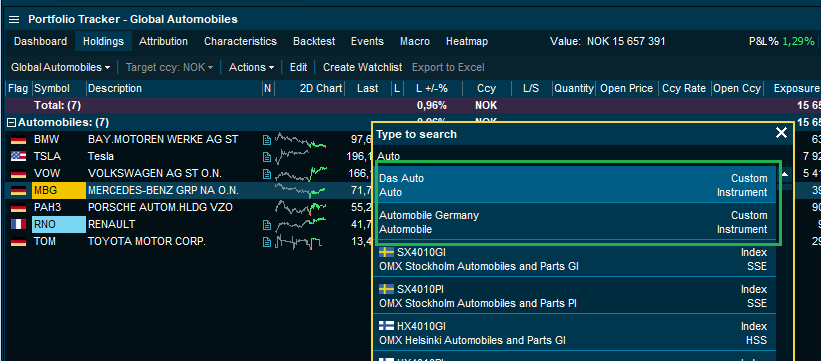The height and width of the screenshot is (361, 821).
Task: Click the RNO symbol cell
Action: coord(59,224)
